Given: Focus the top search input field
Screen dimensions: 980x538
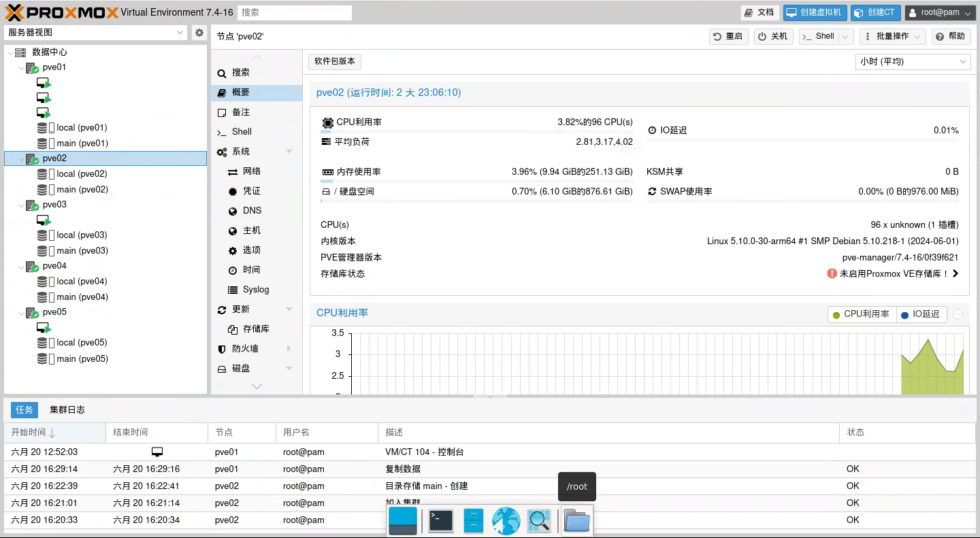Looking at the screenshot, I should 295,12.
